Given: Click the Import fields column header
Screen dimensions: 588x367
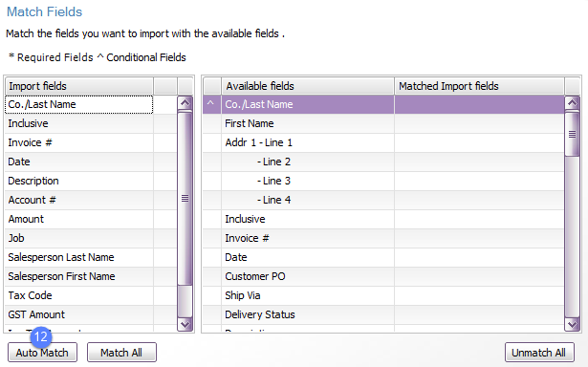Looking at the screenshot, I should click(x=79, y=86).
